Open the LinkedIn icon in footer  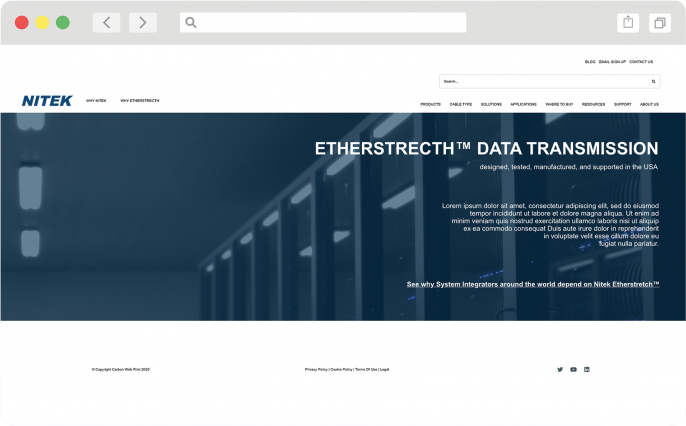click(587, 370)
